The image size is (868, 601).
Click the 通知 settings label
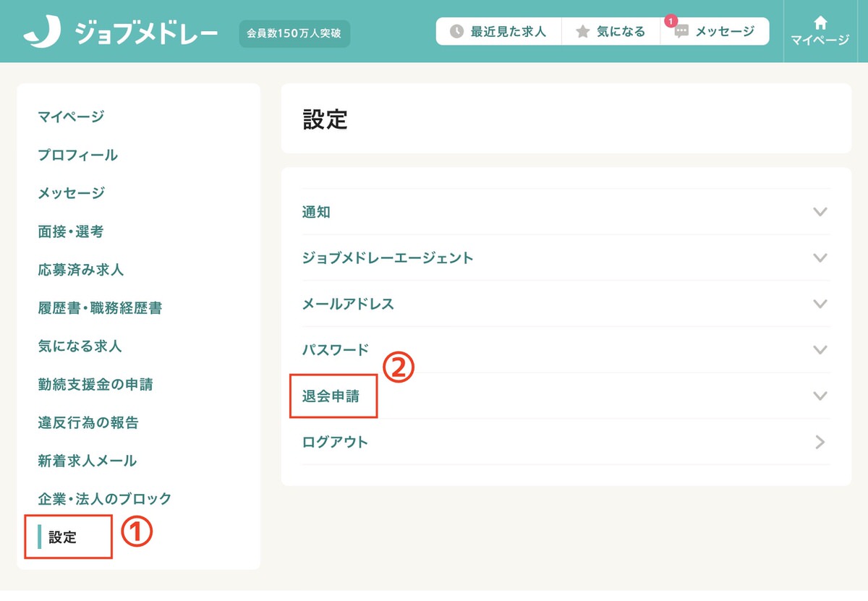pos(316,212)
